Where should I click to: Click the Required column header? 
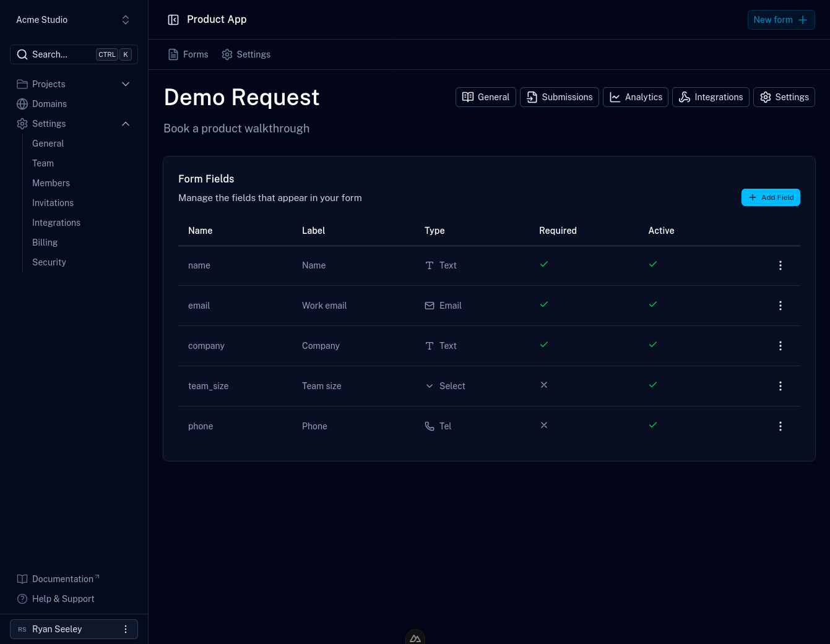558,231
